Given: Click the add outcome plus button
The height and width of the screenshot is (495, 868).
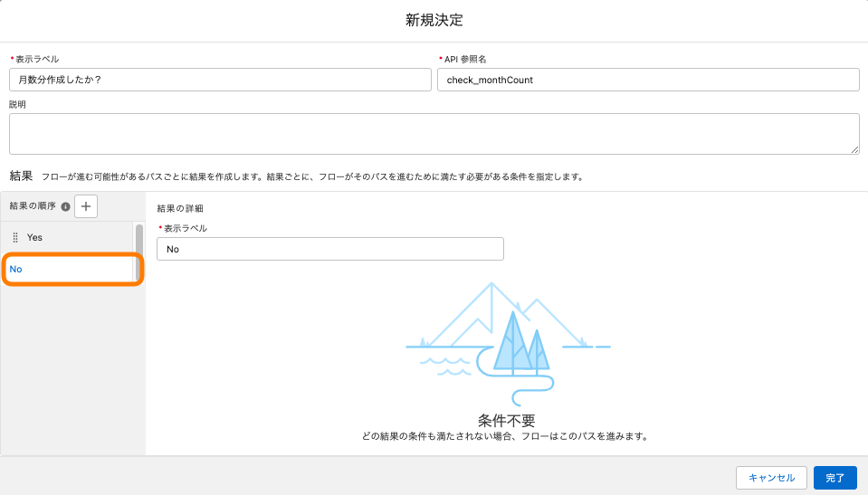Looking at the screenshot, I should pyautogui.click(x=86, y=206).
